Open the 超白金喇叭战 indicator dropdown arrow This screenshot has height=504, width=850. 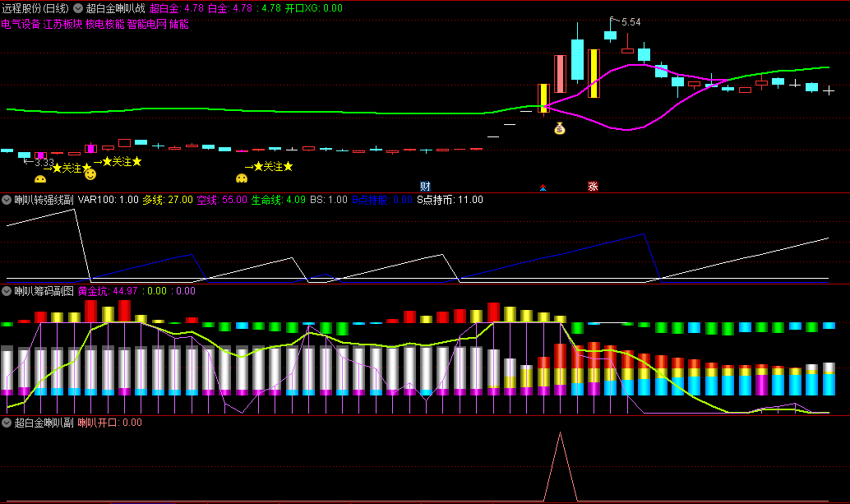pos(78,8)
